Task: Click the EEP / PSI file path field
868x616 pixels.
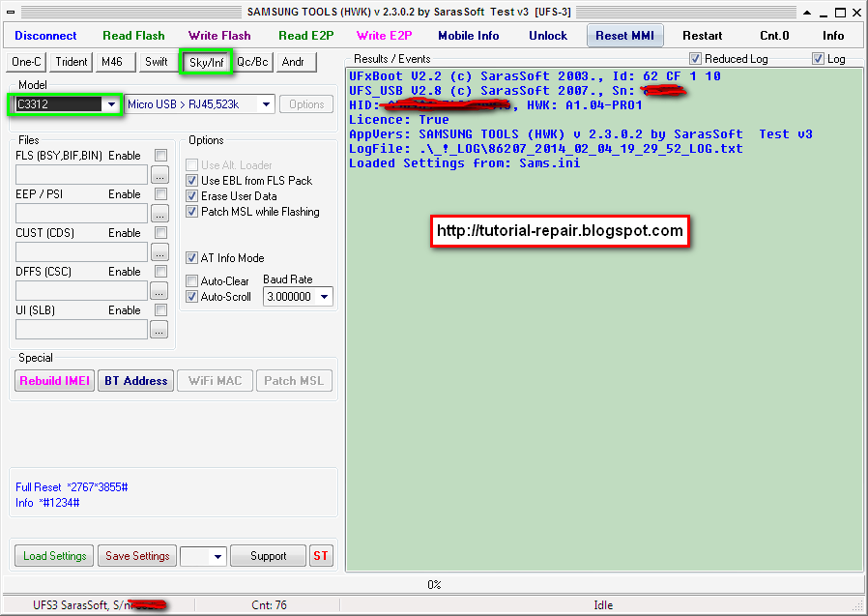Action: (x=81, y=214)
